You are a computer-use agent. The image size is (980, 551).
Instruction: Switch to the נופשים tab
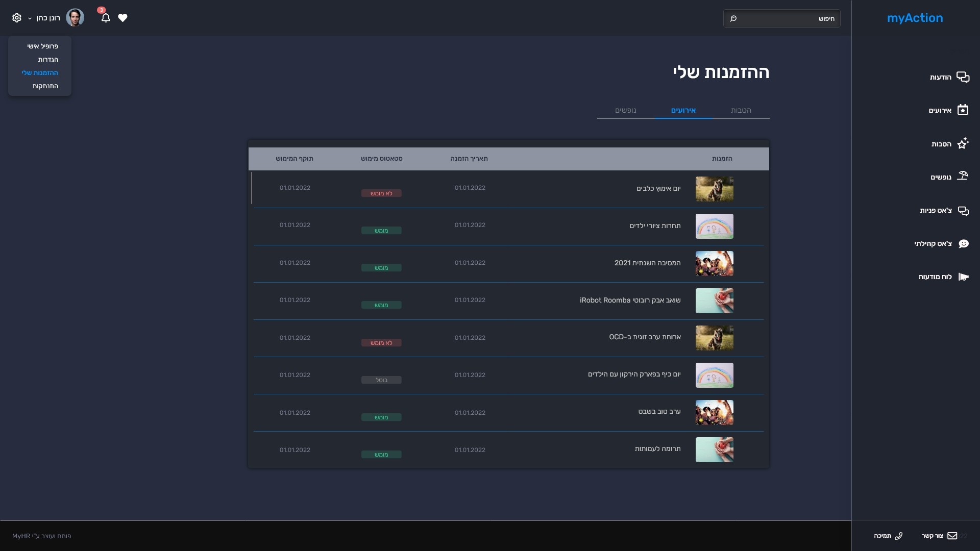(x=625, y=110)
